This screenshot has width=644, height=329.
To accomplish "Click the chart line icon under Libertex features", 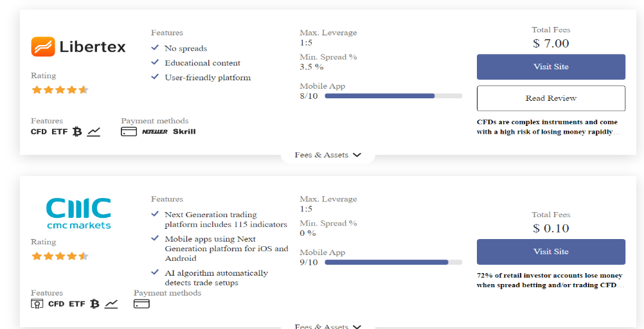I will pos(94,132).
